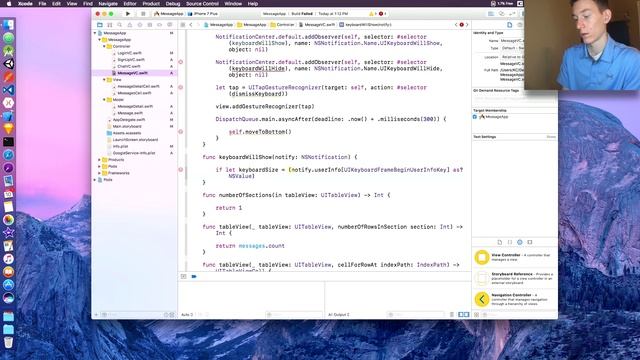This screenshot has height=360, width=640.
Task: Go back in editor history
Action: tap(191, 25)
